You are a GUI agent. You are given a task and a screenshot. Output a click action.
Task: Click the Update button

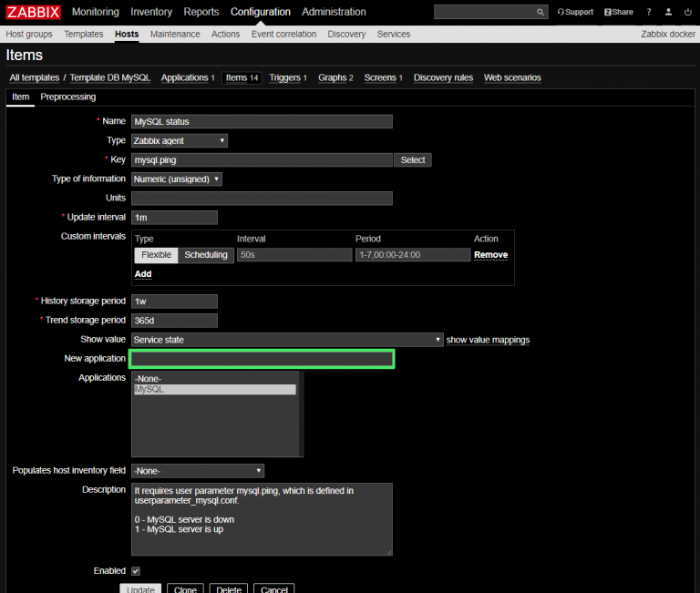[x=140, y=589]
